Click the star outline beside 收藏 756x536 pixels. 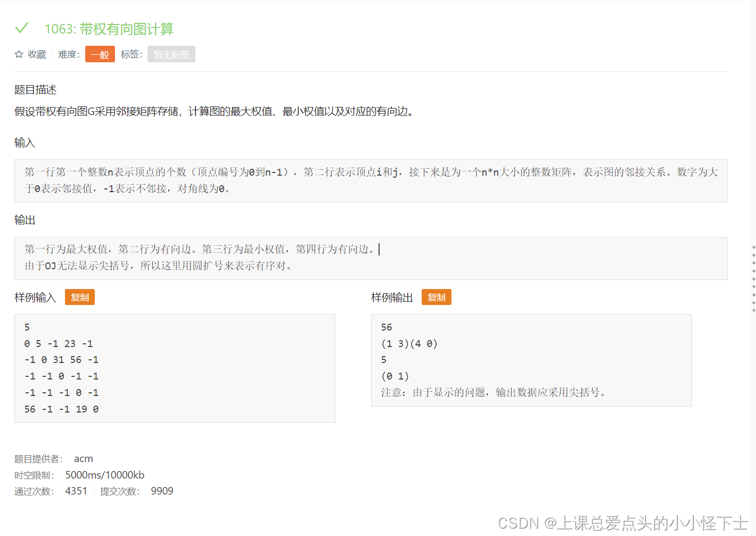click(x=18, y=54)
